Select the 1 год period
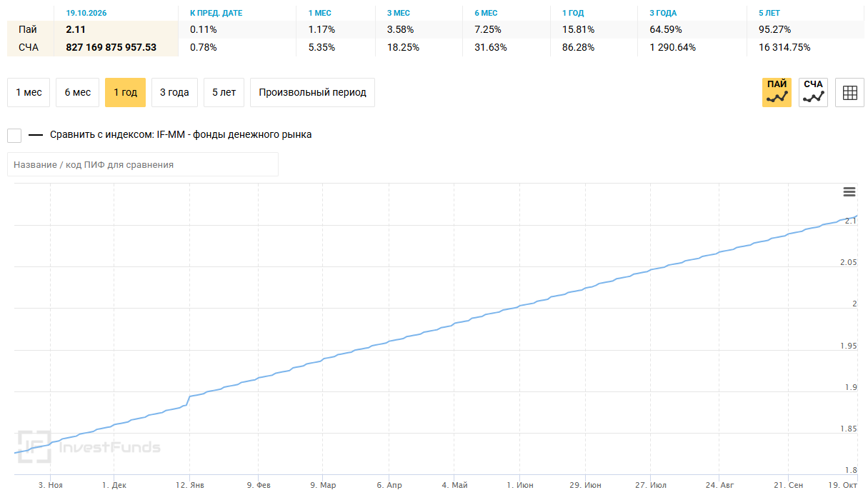 tap(125, 93)
